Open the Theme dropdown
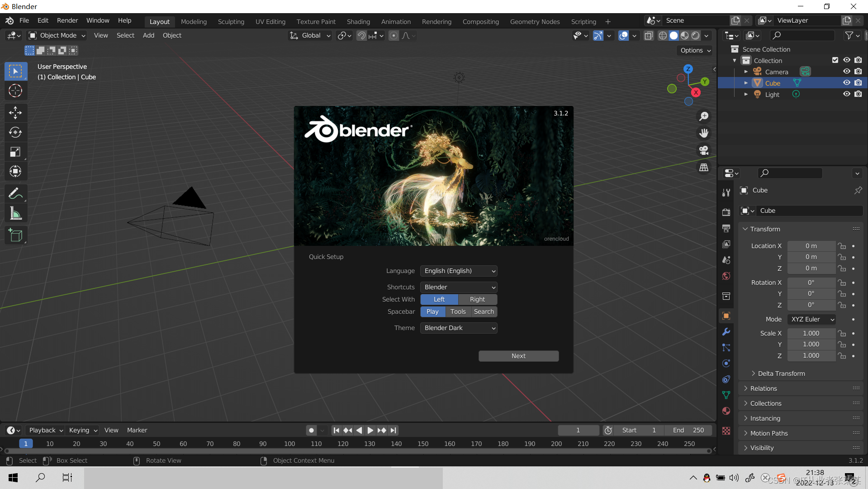This screenshot has height=489, width=868. pyautogui.click(x=459, y=328)
